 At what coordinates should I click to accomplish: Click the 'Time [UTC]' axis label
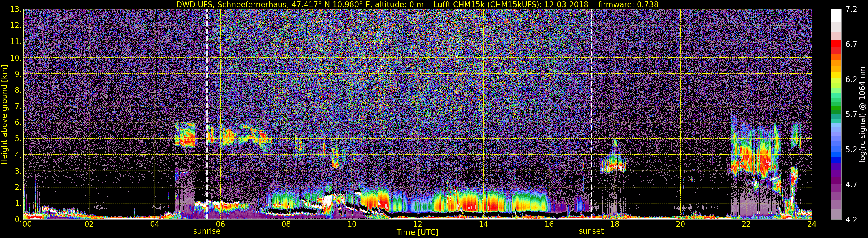pyautogui.click(x=417, y=232)
